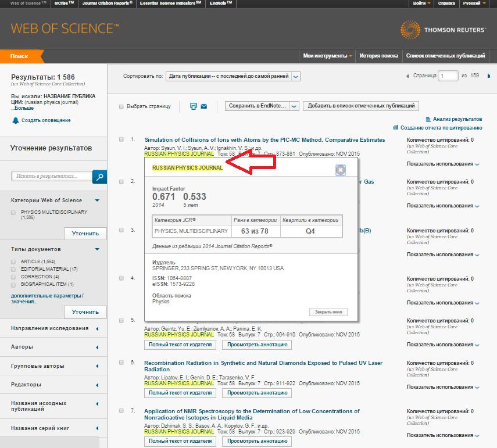497x448 pixels.
Task: Collapse the Типы документов section
Action: 97,249
